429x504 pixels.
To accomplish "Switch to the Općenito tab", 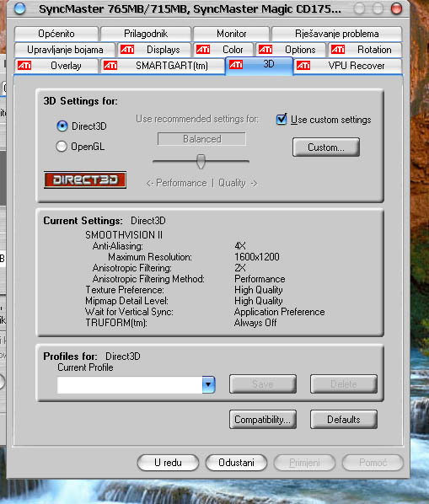I will tap(56, 34).
